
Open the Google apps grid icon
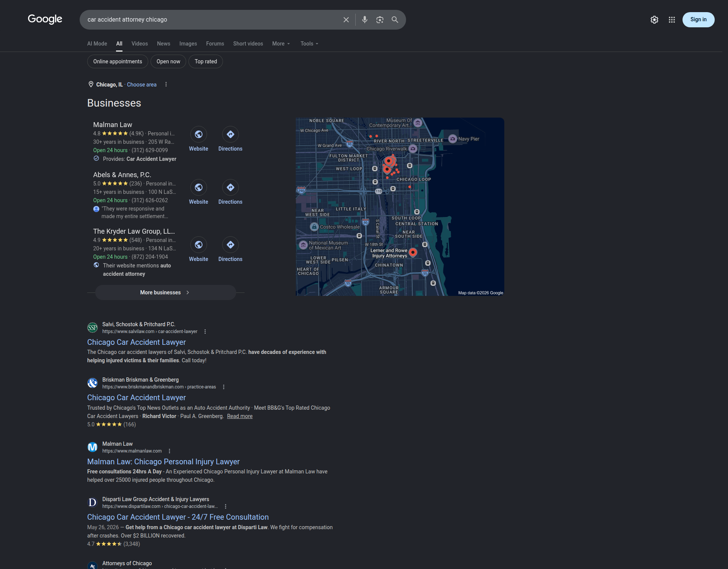(672, 20)
